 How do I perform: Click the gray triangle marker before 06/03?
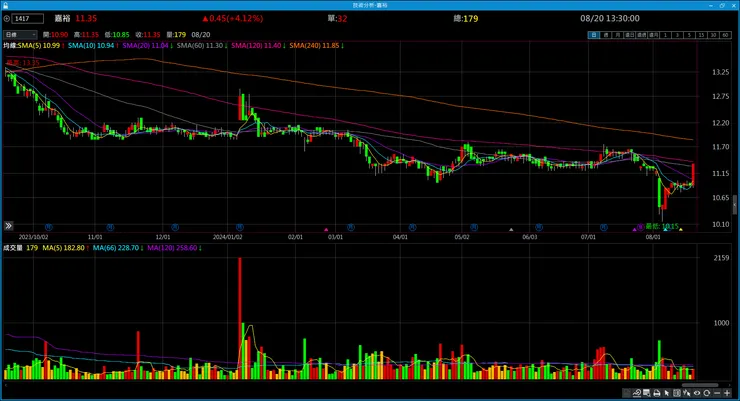(511, 230)
